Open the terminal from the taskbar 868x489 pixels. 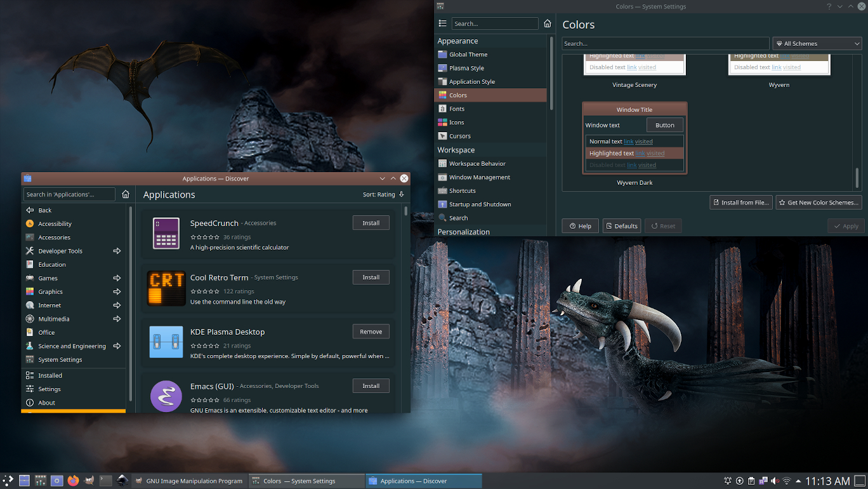pos(106,481)
